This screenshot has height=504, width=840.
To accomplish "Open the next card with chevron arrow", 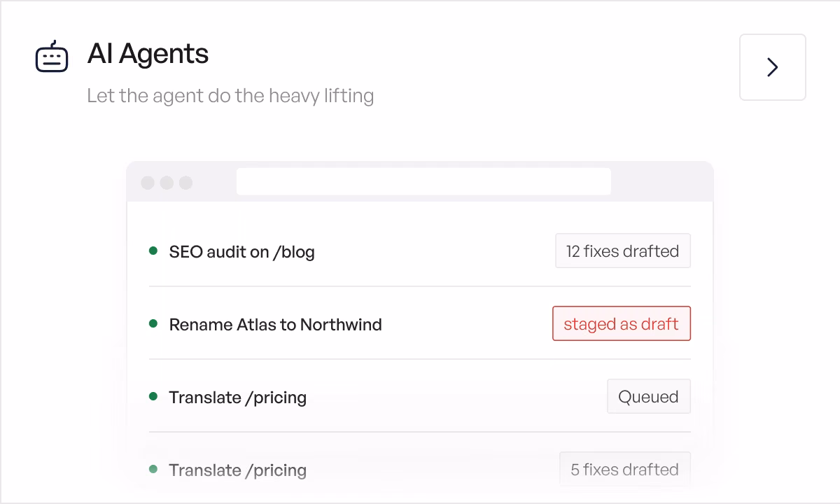I will pyautogui.click(x=772, y=67).
